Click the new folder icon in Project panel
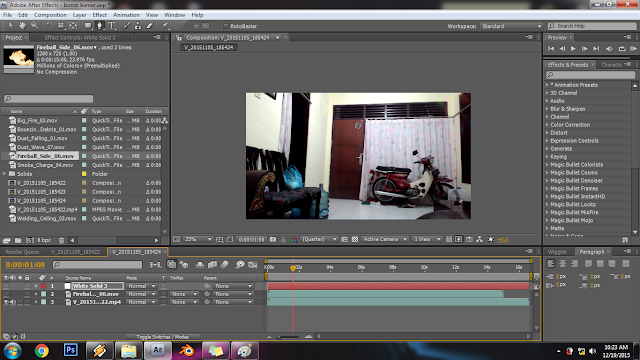The width and height of the screenshot is (640, 360). pos(18,240)
